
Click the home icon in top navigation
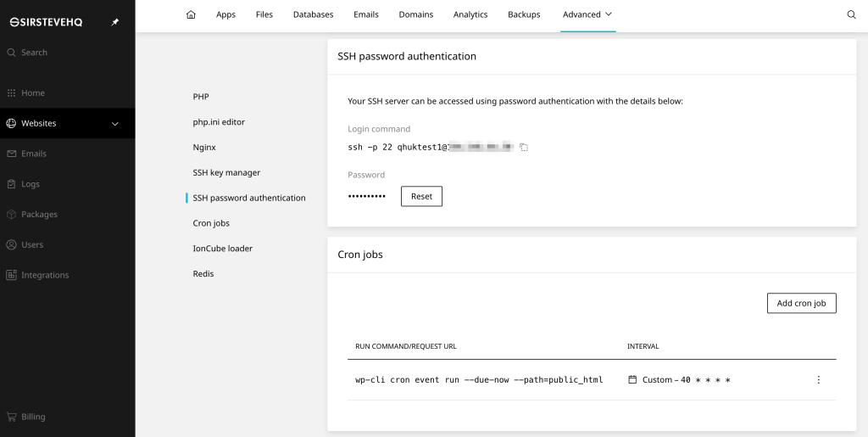[x=191, y=14]
